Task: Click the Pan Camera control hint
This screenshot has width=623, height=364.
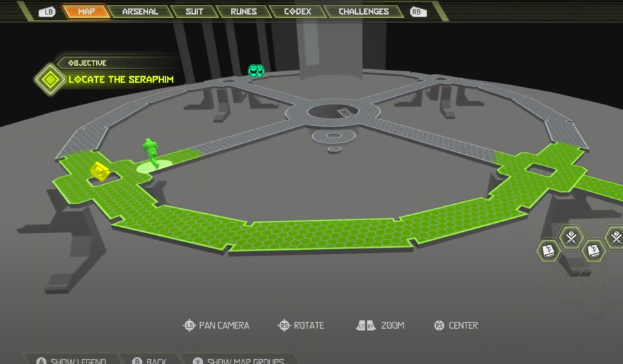Action: tap(217, 325)
